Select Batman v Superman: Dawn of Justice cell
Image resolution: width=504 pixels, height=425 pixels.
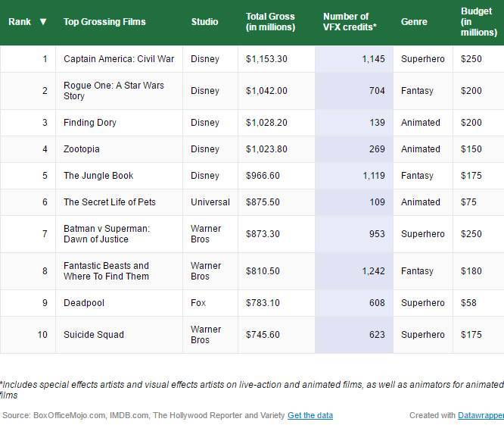pyautogui.click(x=107, y=234)
